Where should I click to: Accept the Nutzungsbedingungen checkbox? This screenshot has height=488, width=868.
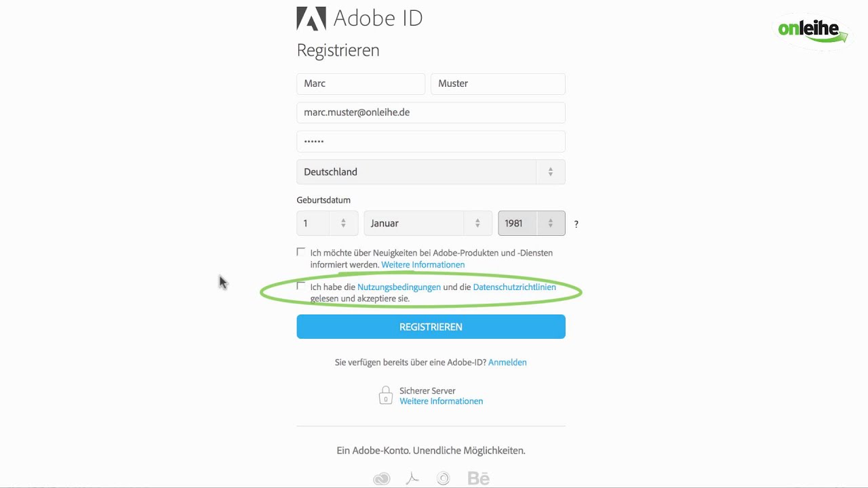click(x=301, y=287)
